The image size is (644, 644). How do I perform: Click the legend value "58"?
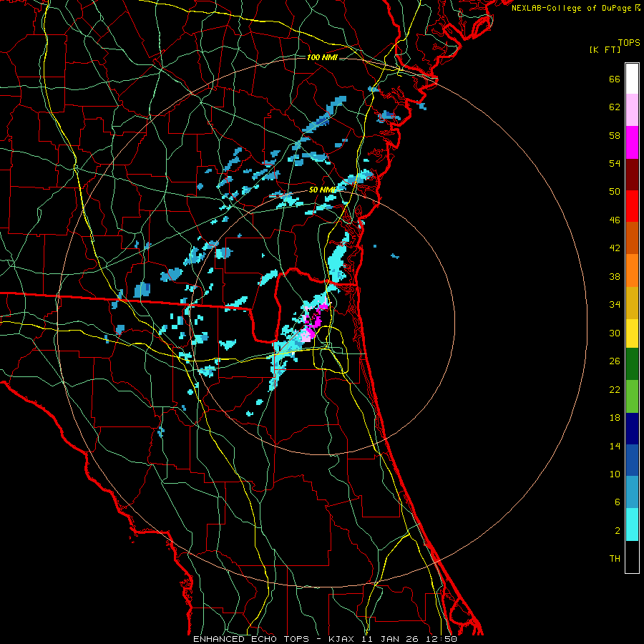[615, 135]
